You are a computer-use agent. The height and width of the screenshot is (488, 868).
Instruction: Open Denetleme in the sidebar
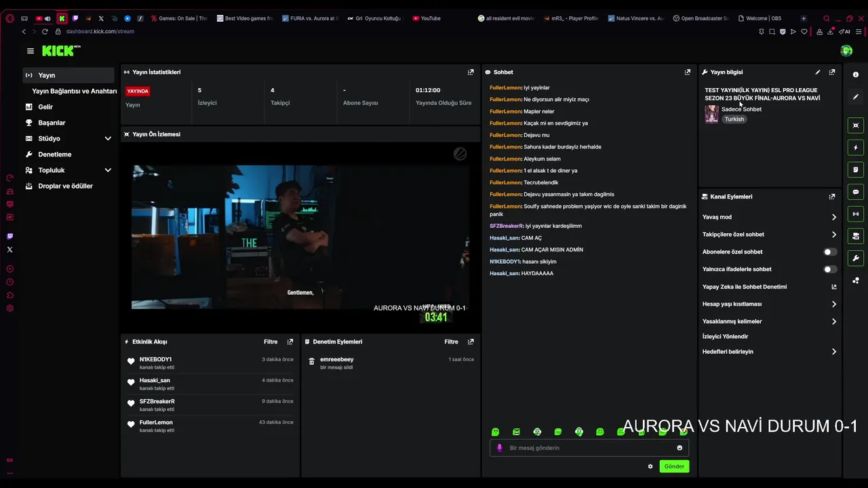point(68,155)
